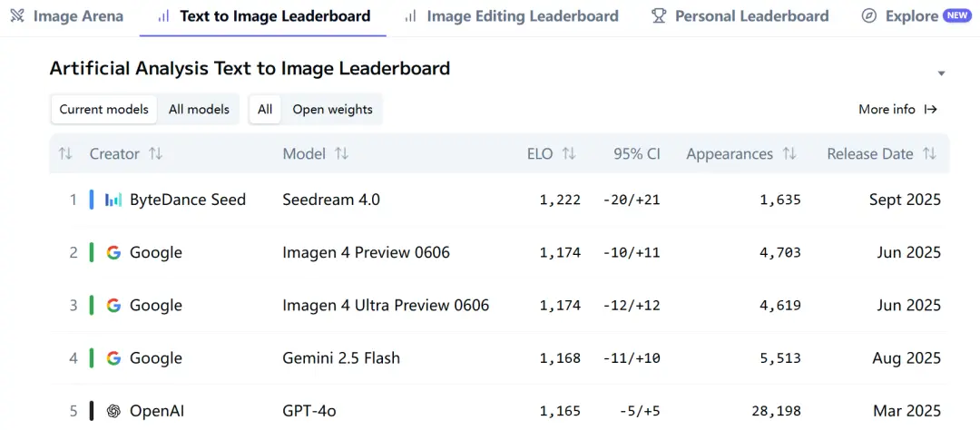Sort leaderboard by Creator column arrows
Screen dimensions: 980x430
[156, 154]
